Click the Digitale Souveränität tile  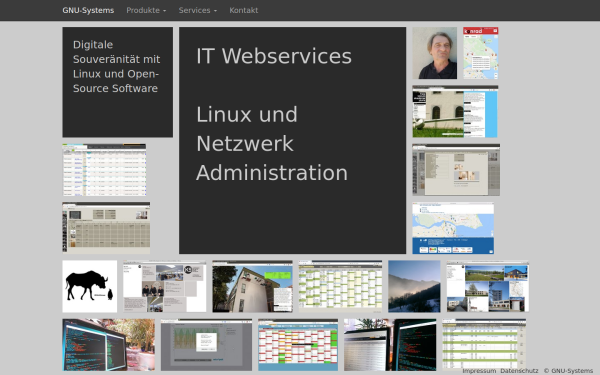(x=117, y=82)
